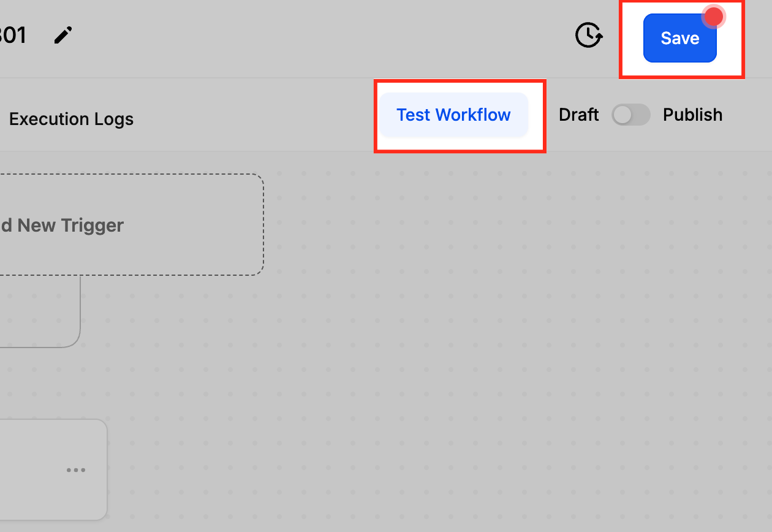Open the three-dot menu on the node card
The image size is (772, 532).
76,470
